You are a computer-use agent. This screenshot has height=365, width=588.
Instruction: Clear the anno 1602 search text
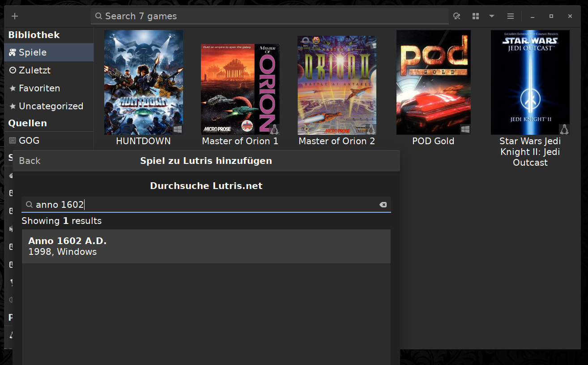383,205
